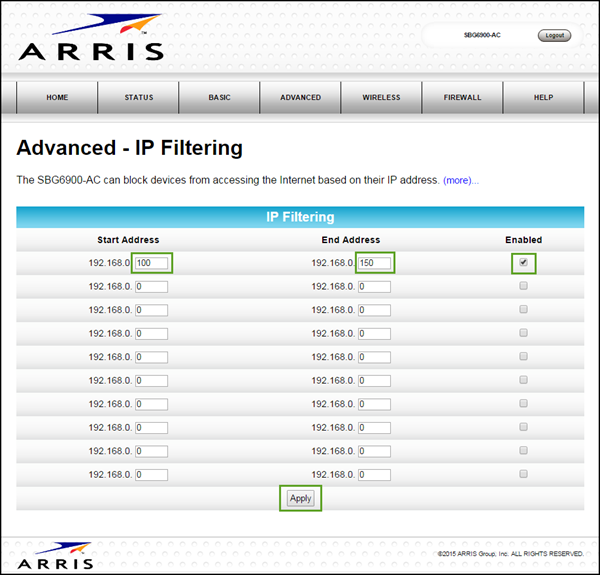The image size is (600, 575).
Task: Open the HOME menu tab
Action: point(57,98)
